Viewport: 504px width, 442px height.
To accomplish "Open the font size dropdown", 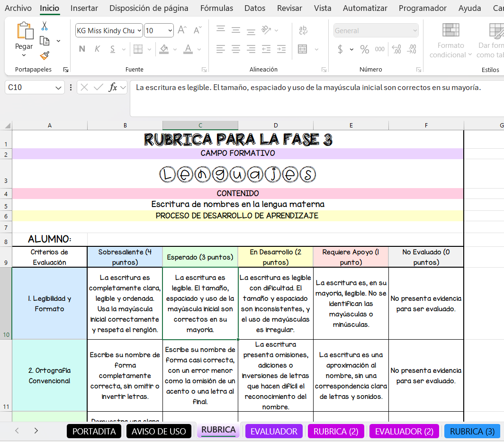I will coord(170,31).
